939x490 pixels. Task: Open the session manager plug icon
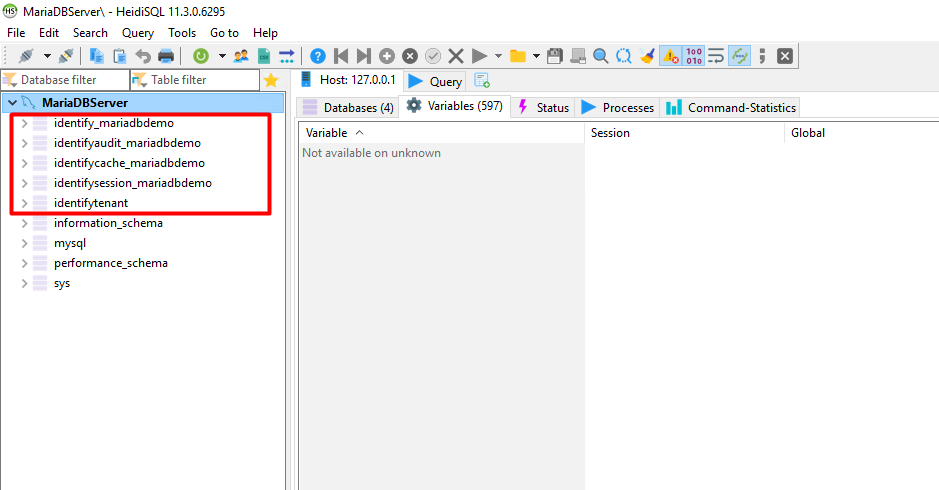[26, 56]
